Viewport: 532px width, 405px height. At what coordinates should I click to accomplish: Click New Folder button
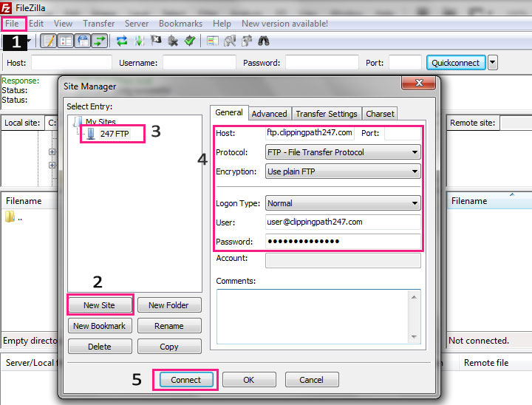click(169, 305)
